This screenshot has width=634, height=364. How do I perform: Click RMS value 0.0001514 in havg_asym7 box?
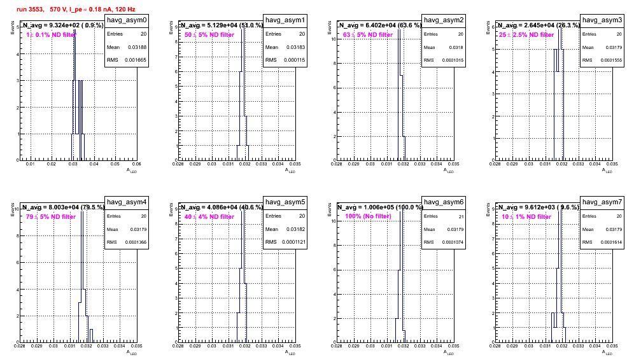tap(611, 242)
